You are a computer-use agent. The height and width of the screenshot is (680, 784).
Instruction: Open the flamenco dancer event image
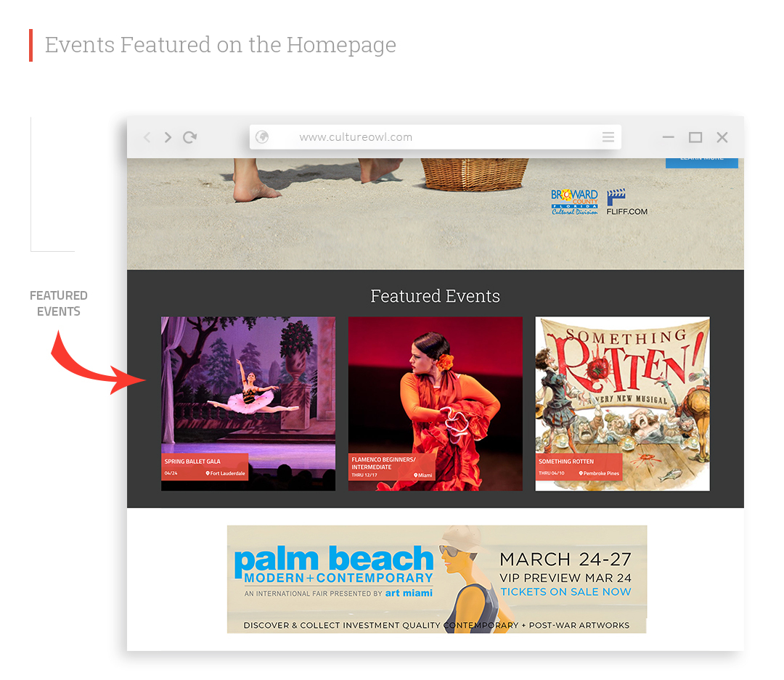pos(436,385)
